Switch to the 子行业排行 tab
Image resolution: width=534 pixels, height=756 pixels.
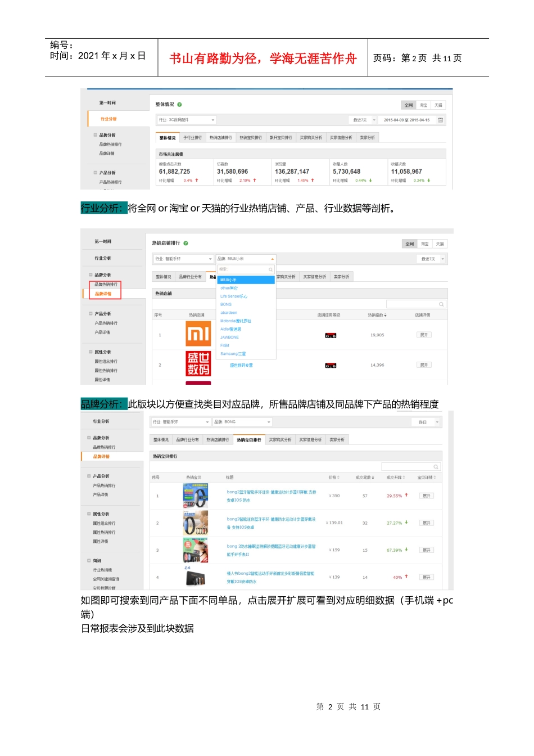click(192, 138)
